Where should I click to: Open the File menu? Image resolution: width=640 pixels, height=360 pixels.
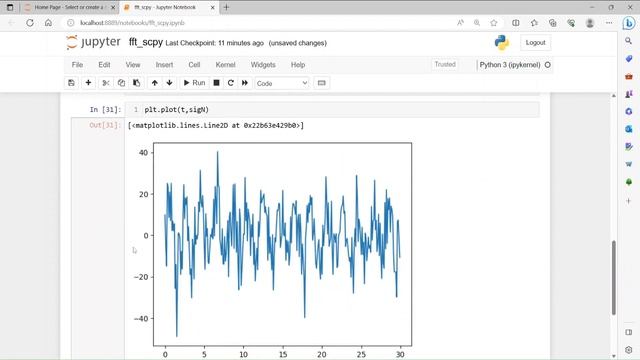[x=77, y=65]
